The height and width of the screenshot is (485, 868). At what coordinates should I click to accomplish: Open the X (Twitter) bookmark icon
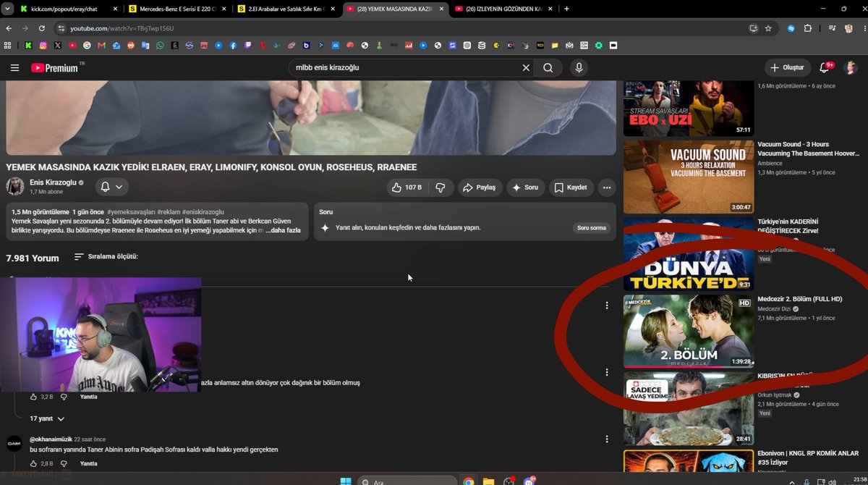tap(58, 45)
